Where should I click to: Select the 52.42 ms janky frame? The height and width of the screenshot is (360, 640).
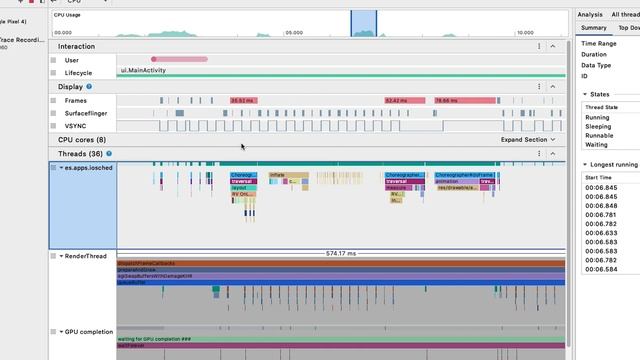click(x=404, y=100)
